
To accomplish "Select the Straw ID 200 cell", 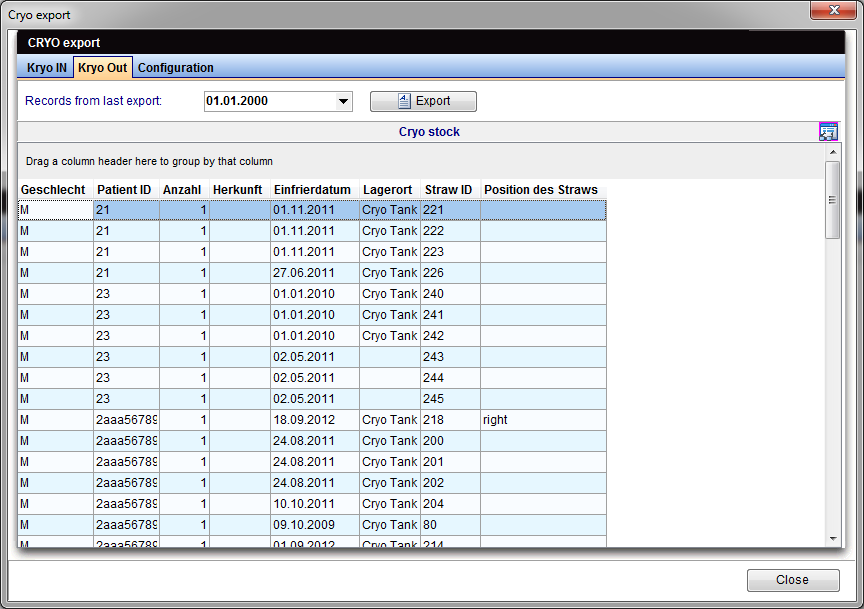I will [x=450, y=441].
